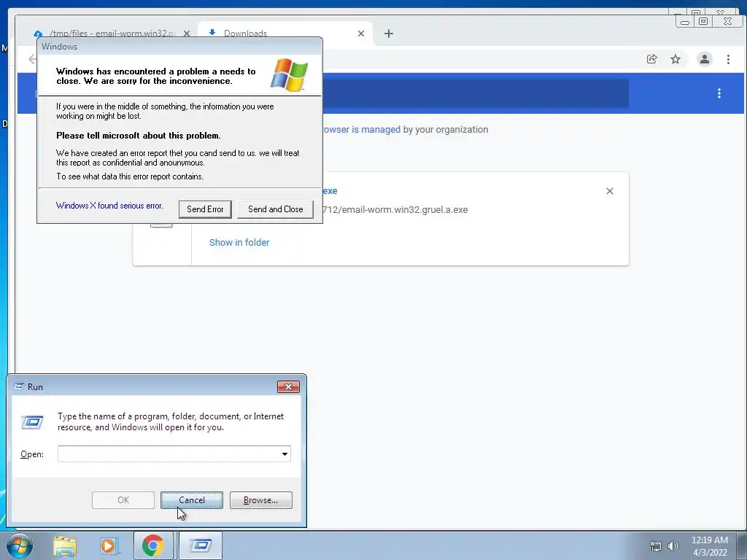The width and height of the screenshot is (747, 560).
Task: Click the taskbar clock showing 12:19 AM
Action: click(x=710, y=546)
